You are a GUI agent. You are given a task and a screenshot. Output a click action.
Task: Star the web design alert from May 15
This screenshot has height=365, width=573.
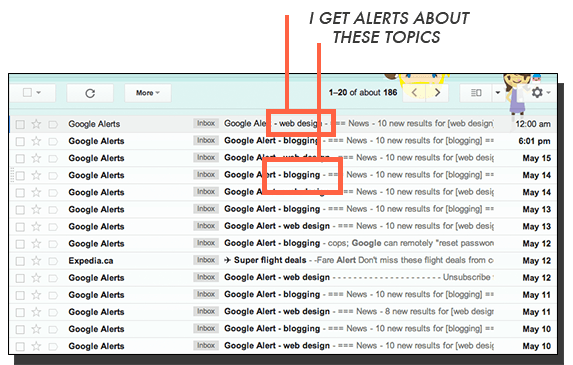point(36,158)
